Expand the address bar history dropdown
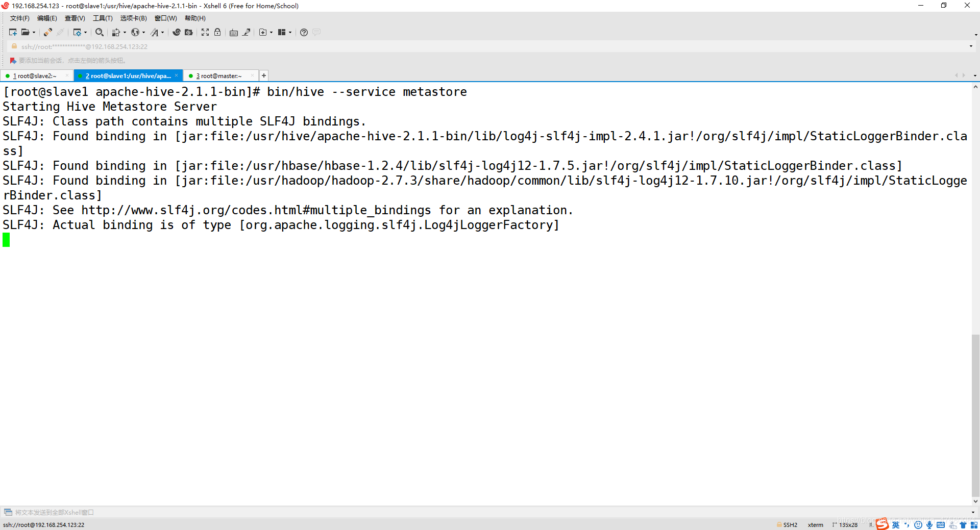 coord(971,46)
